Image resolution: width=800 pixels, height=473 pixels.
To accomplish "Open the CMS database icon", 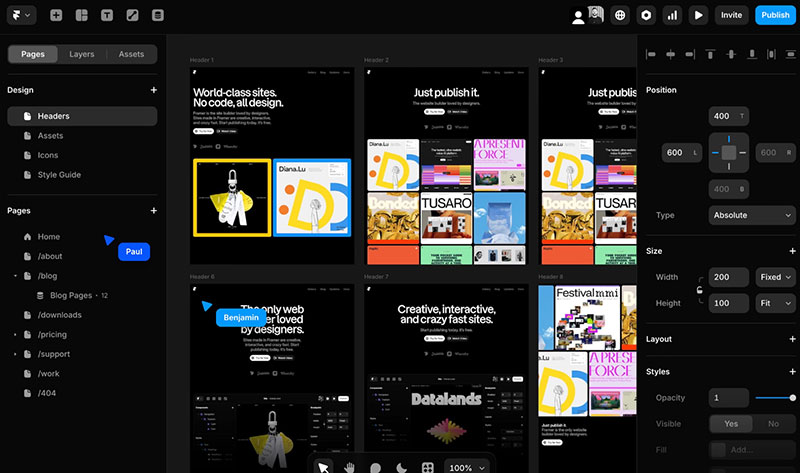I will coord(158,15).
